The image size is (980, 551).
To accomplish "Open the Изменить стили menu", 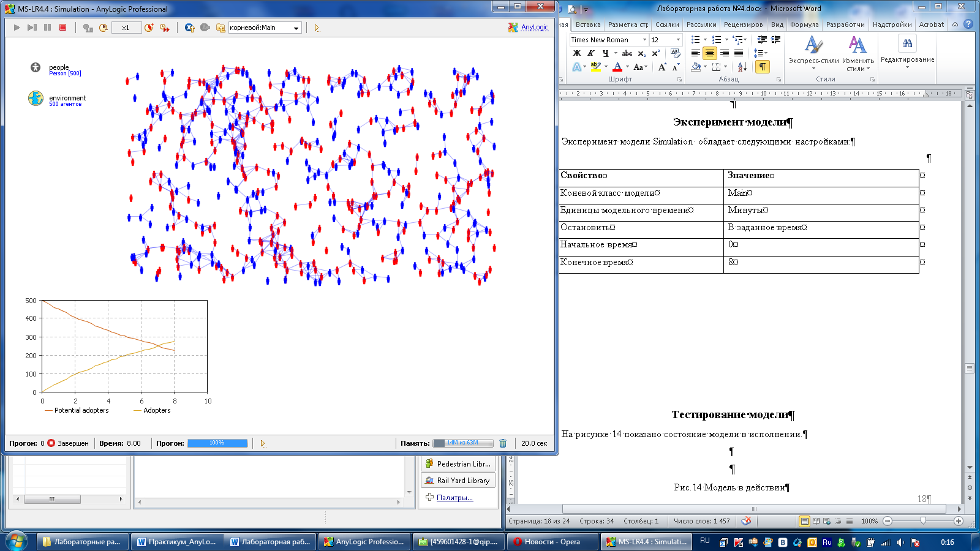I will click(858, 53).
